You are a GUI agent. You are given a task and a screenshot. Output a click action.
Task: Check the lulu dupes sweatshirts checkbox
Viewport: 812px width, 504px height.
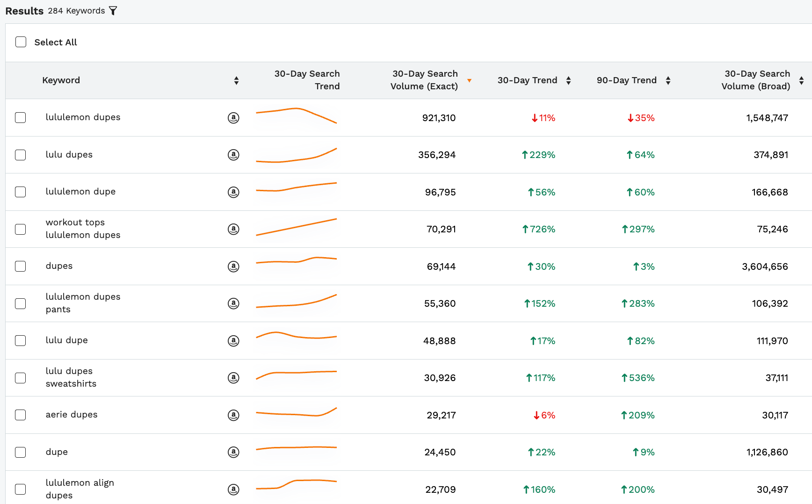pos(20,378)
